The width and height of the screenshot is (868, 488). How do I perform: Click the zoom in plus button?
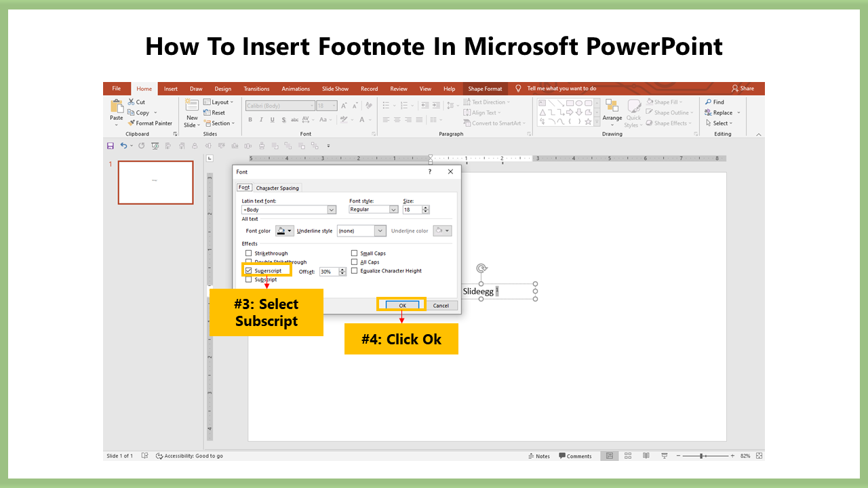point(732,456)
